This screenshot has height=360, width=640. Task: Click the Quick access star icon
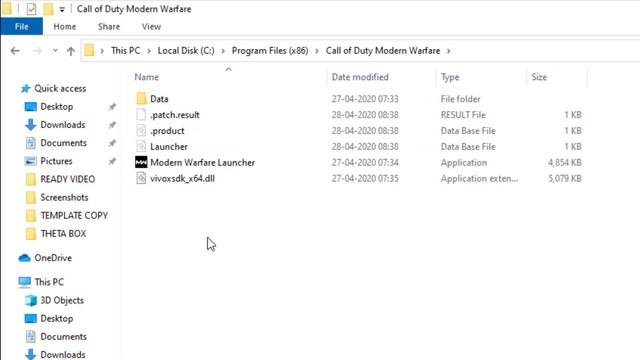coord(25,89)
